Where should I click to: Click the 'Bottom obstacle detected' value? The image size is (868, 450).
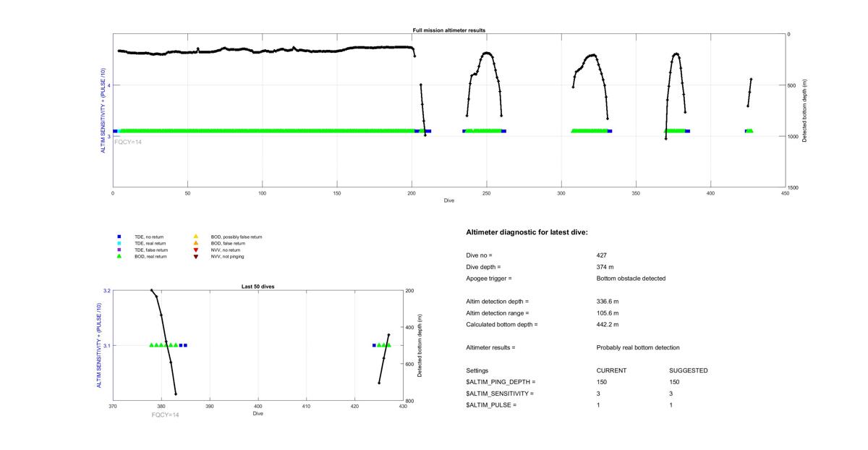631,279
